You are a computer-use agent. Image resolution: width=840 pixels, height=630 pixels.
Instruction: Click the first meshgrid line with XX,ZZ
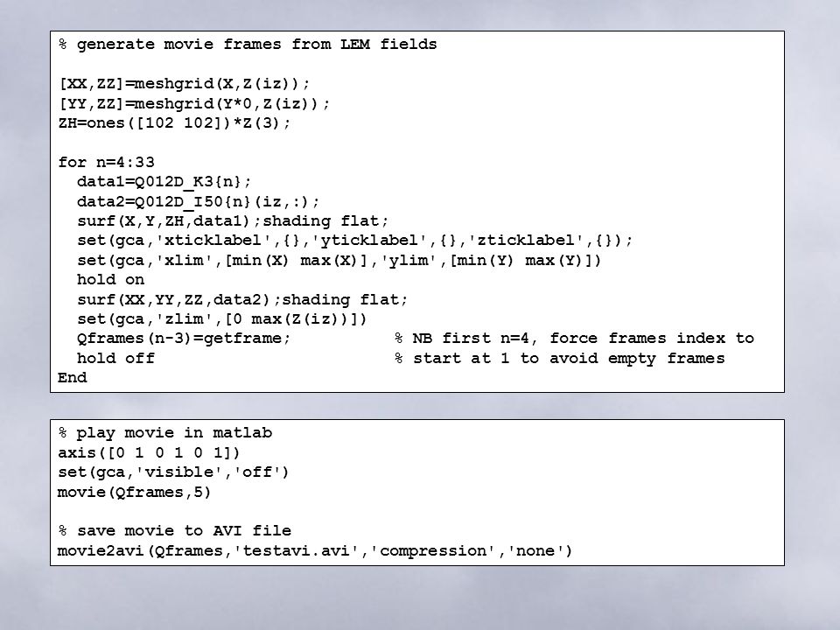click(185, 84)
